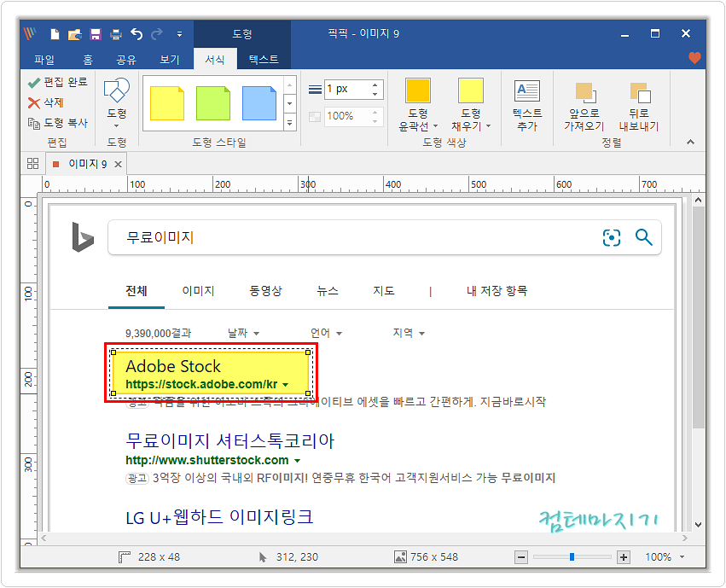Click the line thickness icon

point(315,90)
